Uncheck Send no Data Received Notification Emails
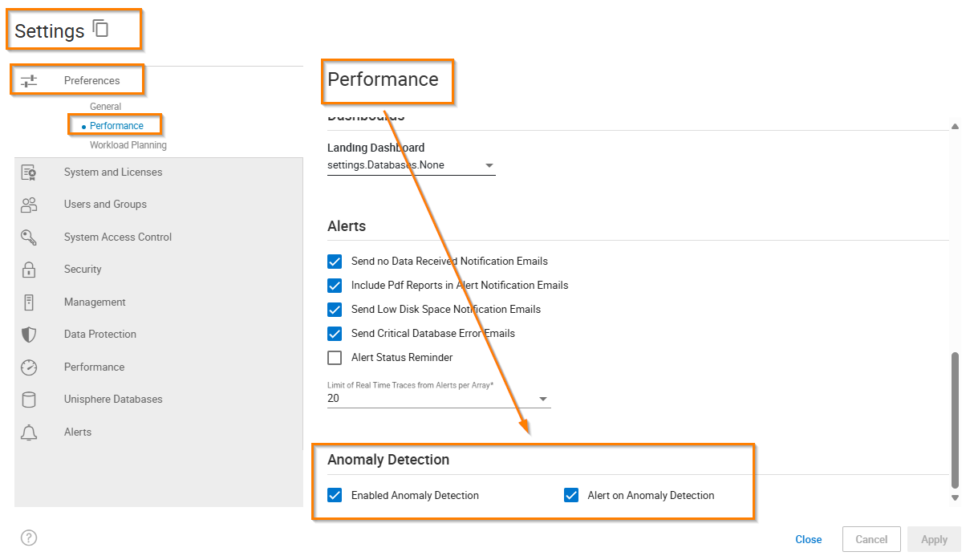 click(335, 262)
